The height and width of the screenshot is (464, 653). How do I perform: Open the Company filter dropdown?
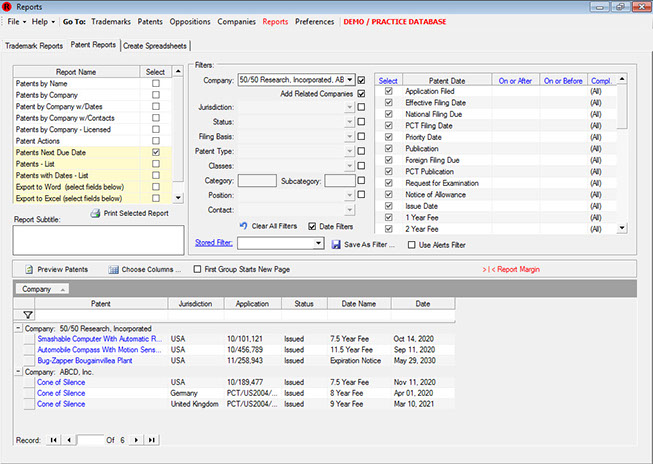click(349, 79)
